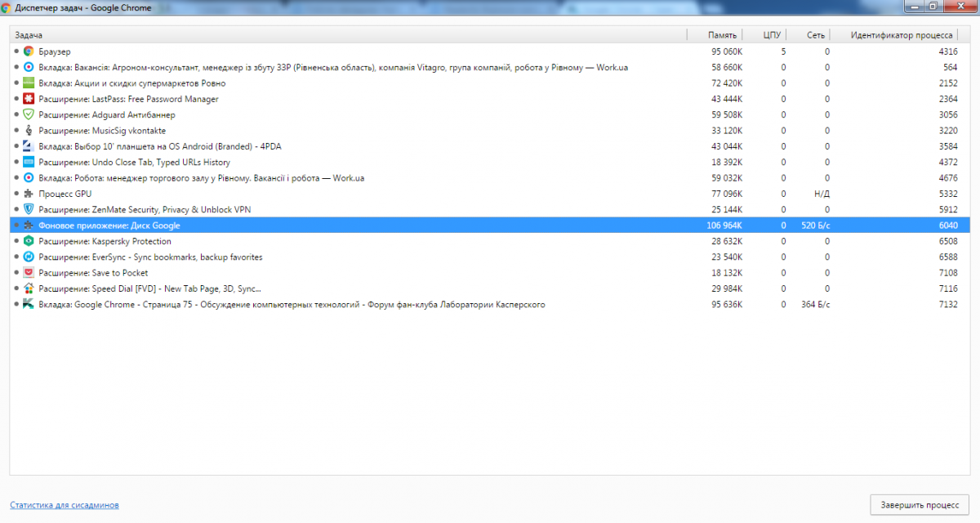This screenshot has width=980, height=523.
Task: Click the Work.ua icon of the Вакансія Агроном-консультант tab
Action: click(28, 67)
